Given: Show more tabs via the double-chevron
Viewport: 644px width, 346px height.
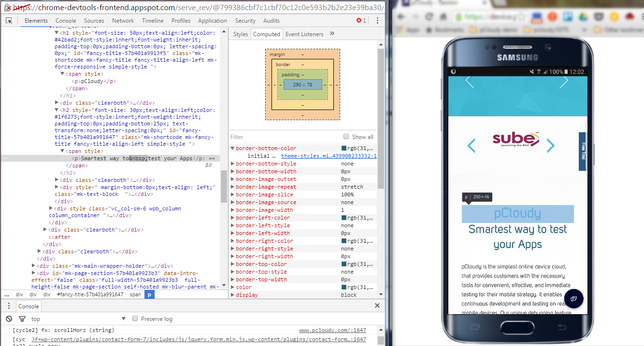Looking at the screenshot, I should (332, 34).
